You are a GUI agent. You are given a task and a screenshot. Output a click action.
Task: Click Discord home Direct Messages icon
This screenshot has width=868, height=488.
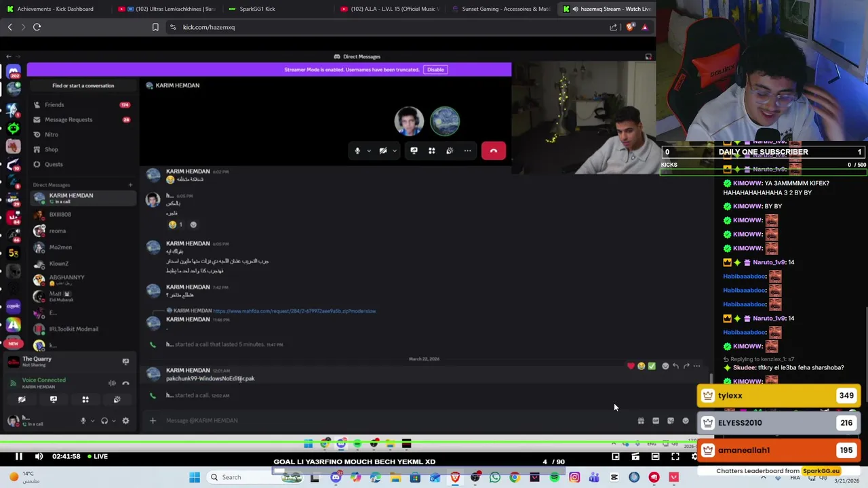(14, 71)
